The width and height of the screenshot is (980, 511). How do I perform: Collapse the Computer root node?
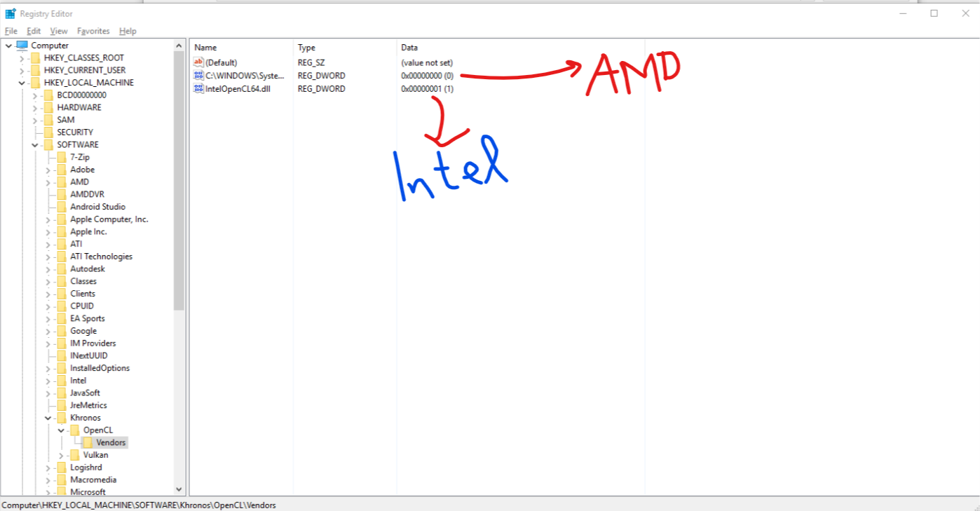[8, 46]
